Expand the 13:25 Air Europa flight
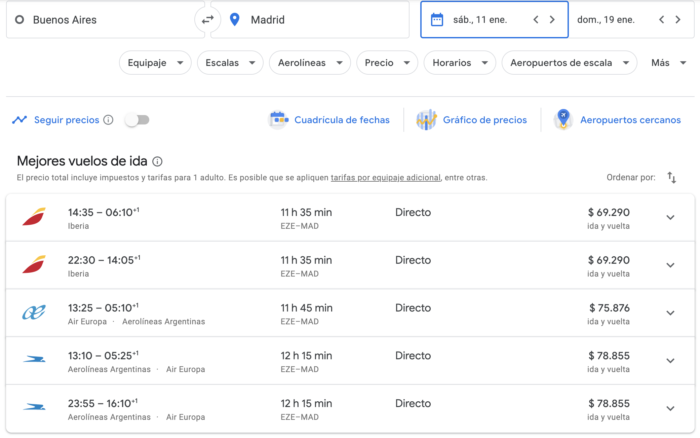700x438 pixels. (x=670, y=313)
